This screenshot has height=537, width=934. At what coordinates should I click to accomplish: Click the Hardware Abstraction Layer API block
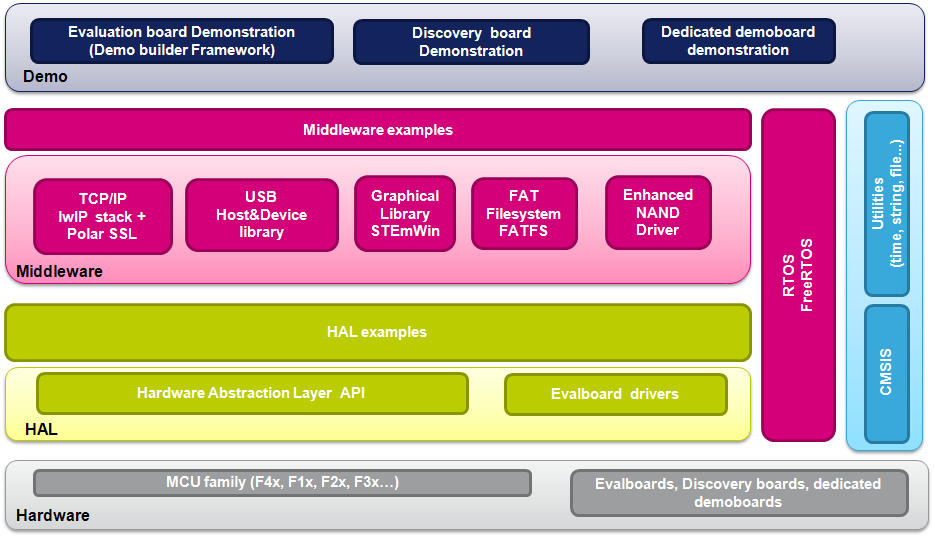(x=252, y=394)
